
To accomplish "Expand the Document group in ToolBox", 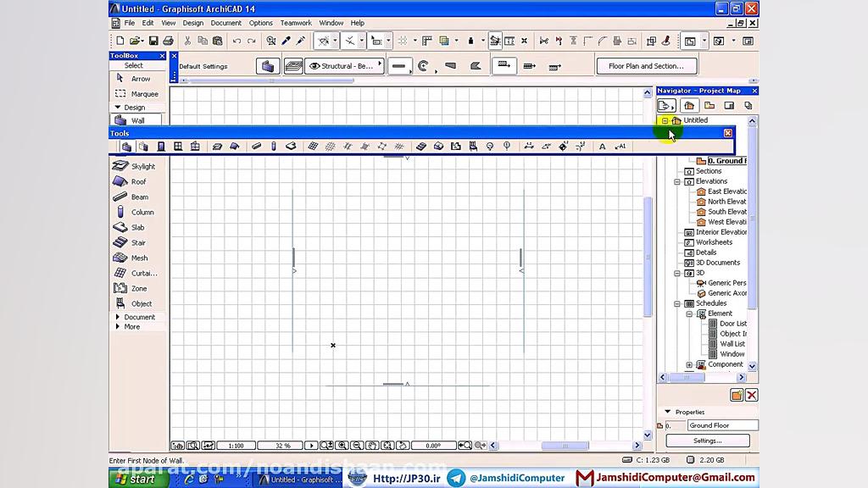I will 117,317.
